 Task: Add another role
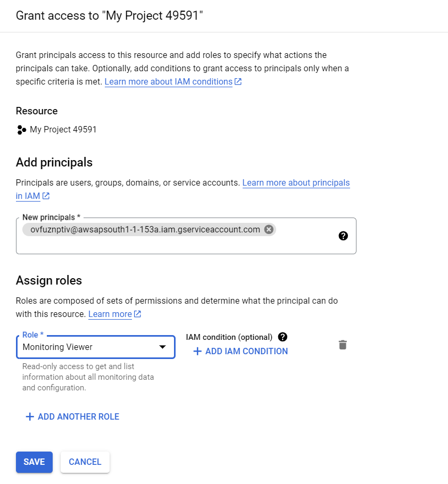click(72, 416)
